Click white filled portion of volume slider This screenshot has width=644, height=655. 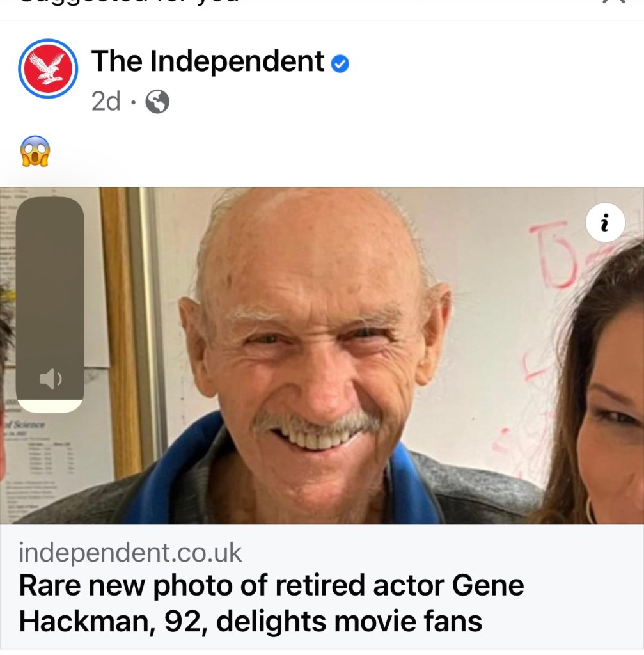[x=50, y=406]
